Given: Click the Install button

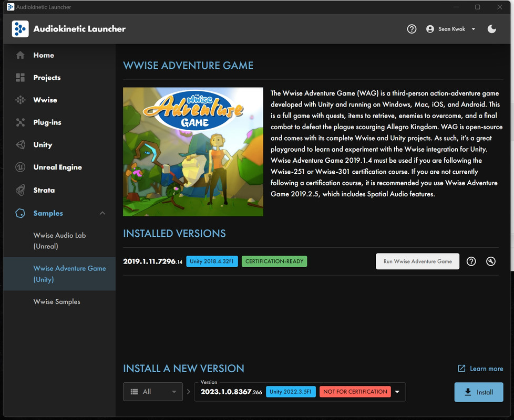Looking at the screenshot, I should click(x=479, y=392).
